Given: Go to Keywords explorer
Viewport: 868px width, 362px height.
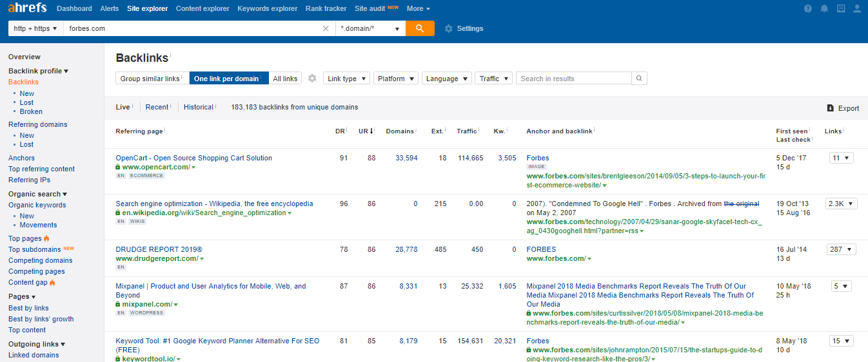Looking at the screenshot, I should (268, 8).
